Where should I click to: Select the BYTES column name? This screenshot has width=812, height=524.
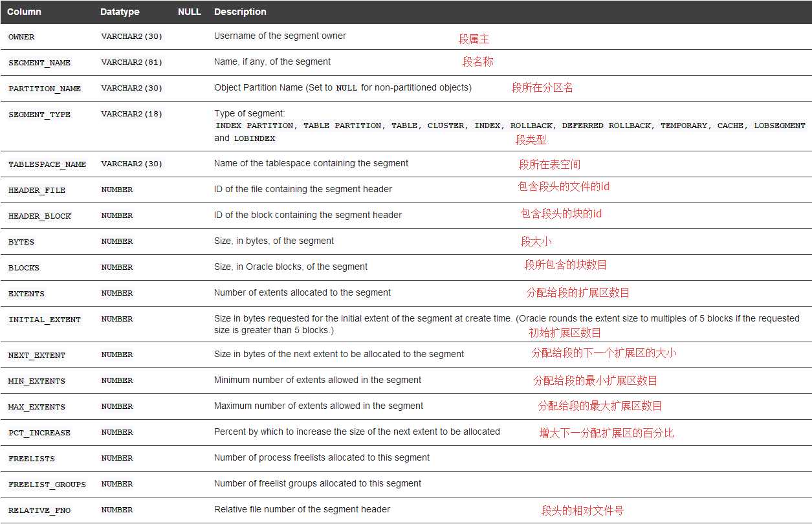tap(21, 242)
